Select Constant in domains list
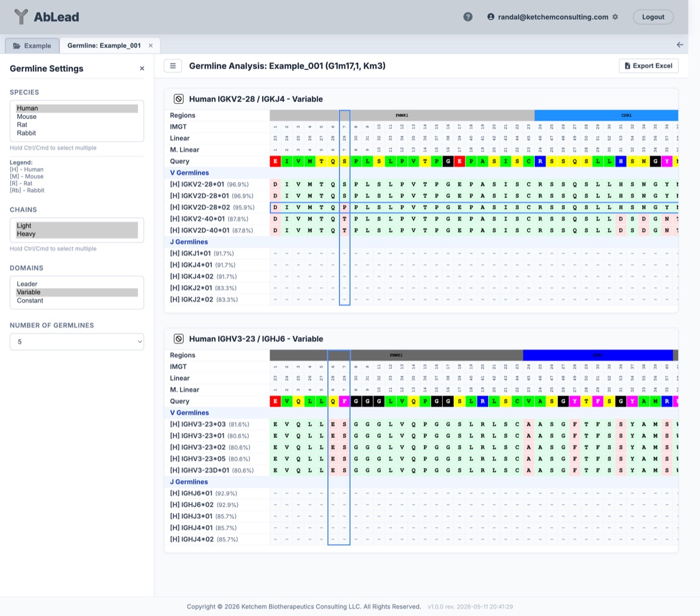Viewport: 700px width, 616px height. coord(77,300)
